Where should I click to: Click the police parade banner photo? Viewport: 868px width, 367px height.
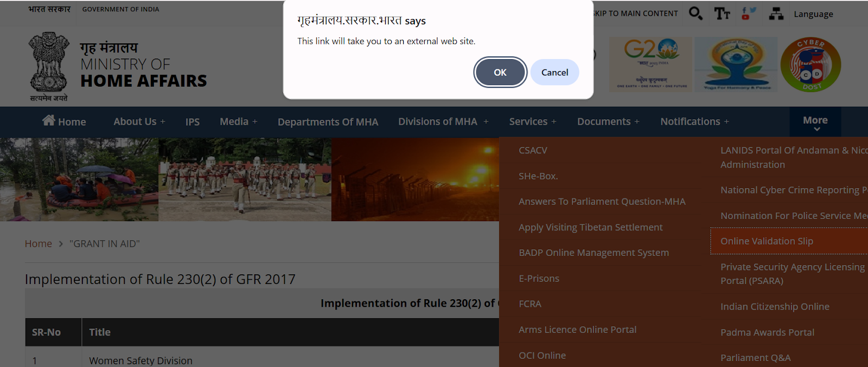[x=245, y=179]
